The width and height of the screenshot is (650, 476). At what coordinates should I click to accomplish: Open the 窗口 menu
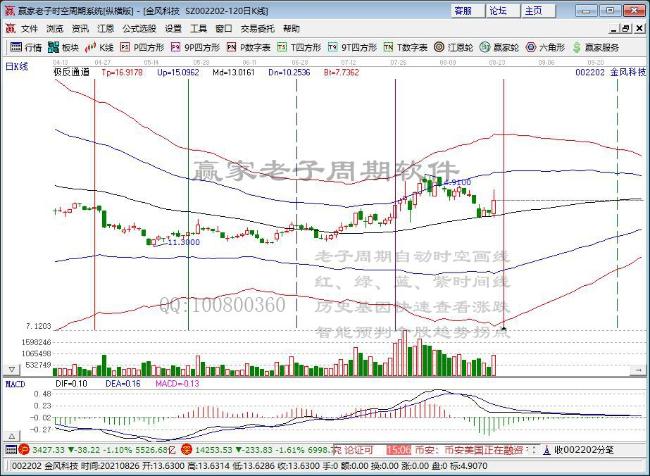[x=224, y=29]
